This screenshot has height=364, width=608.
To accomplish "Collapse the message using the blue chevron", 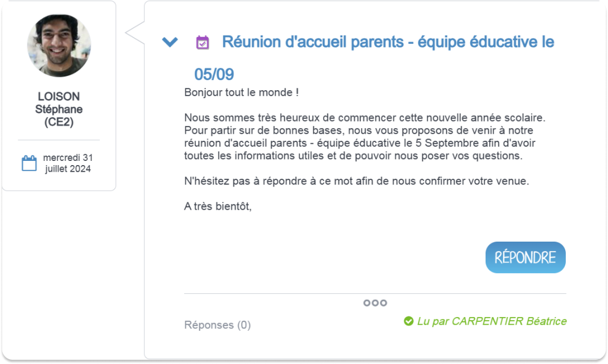I will (170, 42).
